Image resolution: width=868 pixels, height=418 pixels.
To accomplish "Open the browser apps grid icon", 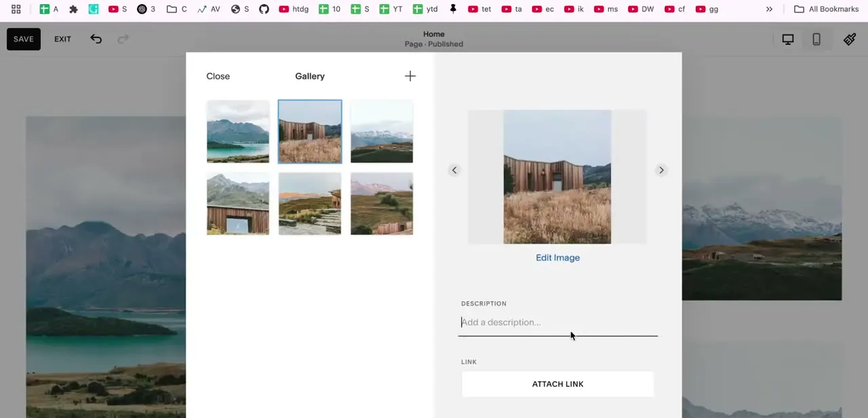I will click(16, 9).
